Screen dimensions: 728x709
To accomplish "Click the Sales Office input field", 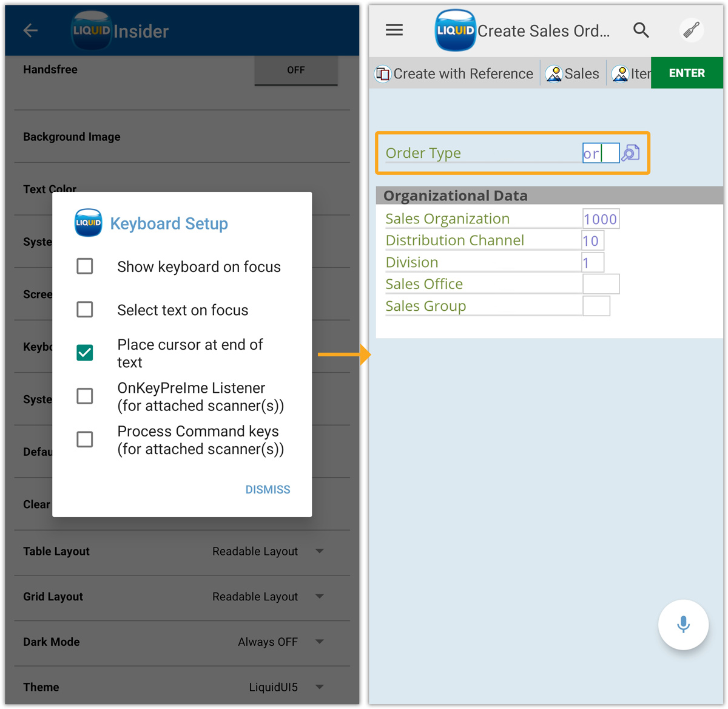I will point(600,284).
